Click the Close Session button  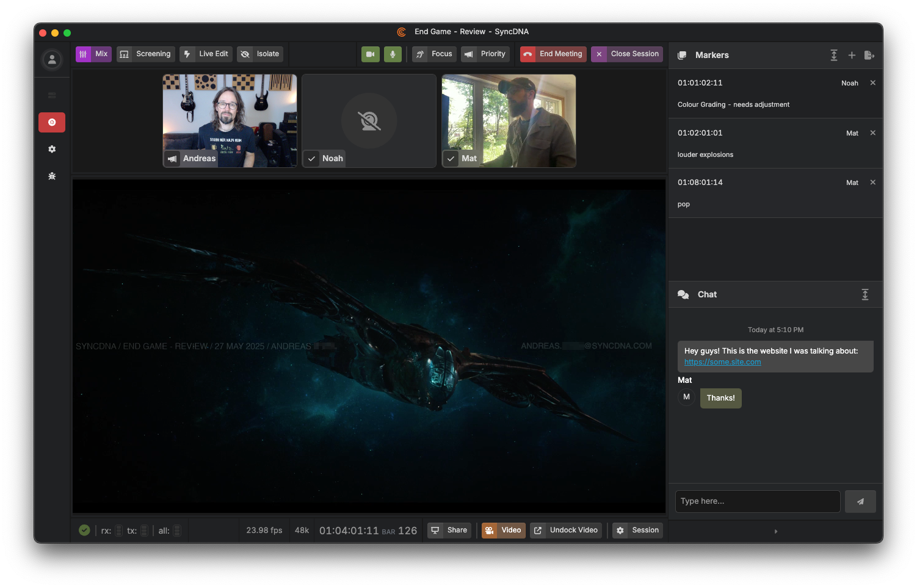pos(627,54)
